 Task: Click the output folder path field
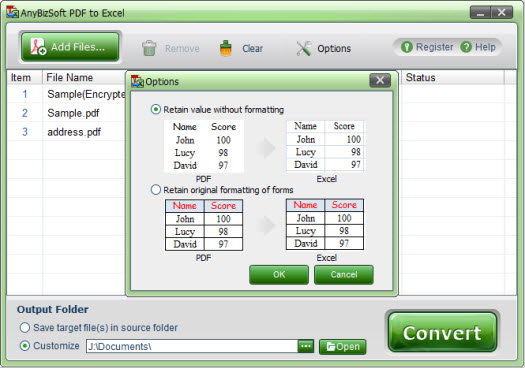coord(192,346)
